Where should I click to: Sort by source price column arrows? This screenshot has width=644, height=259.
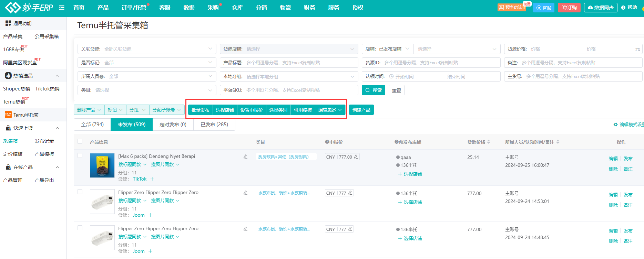489,142
